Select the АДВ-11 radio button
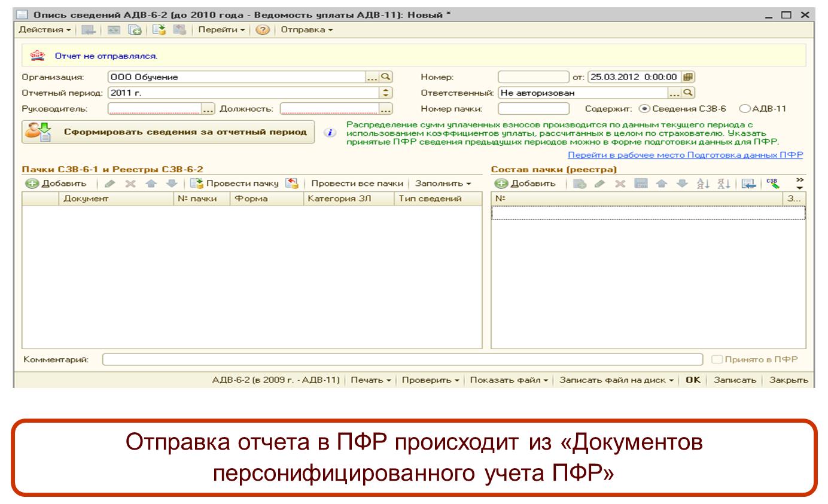 pyautogui.click(x=744, y=109)
